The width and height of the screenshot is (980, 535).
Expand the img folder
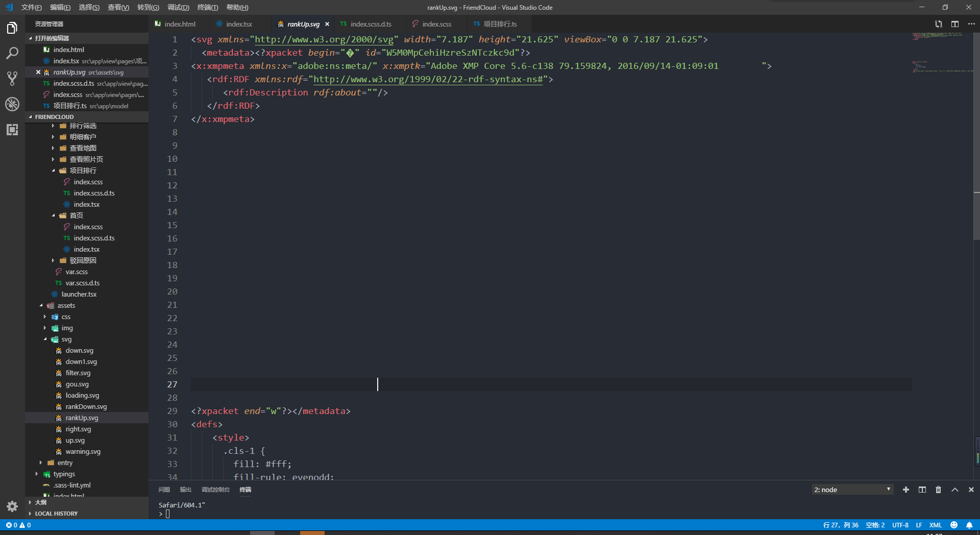pyautogui.click(x=67, y=328)
